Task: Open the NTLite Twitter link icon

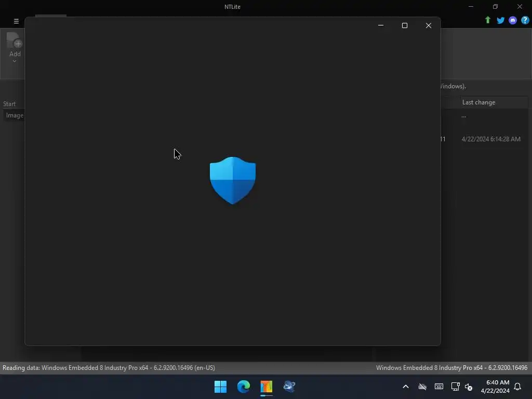Action: click(x=500, y=20)
